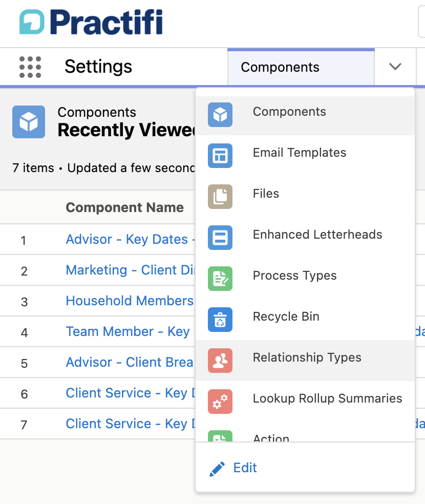
Task: Open Client Service - Key link in row 7
Action: pos(130,424)
